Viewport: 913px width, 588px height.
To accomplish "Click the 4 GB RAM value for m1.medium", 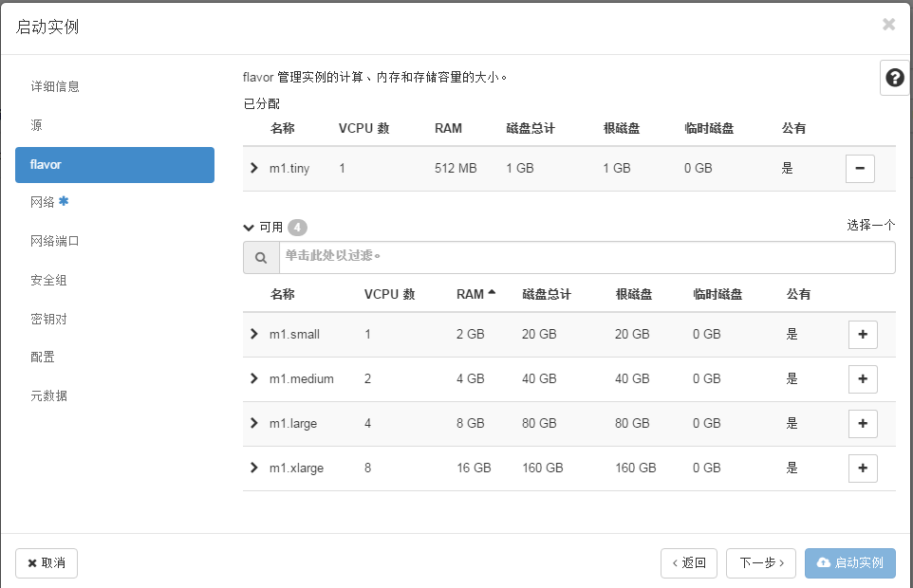I will 471,379.
